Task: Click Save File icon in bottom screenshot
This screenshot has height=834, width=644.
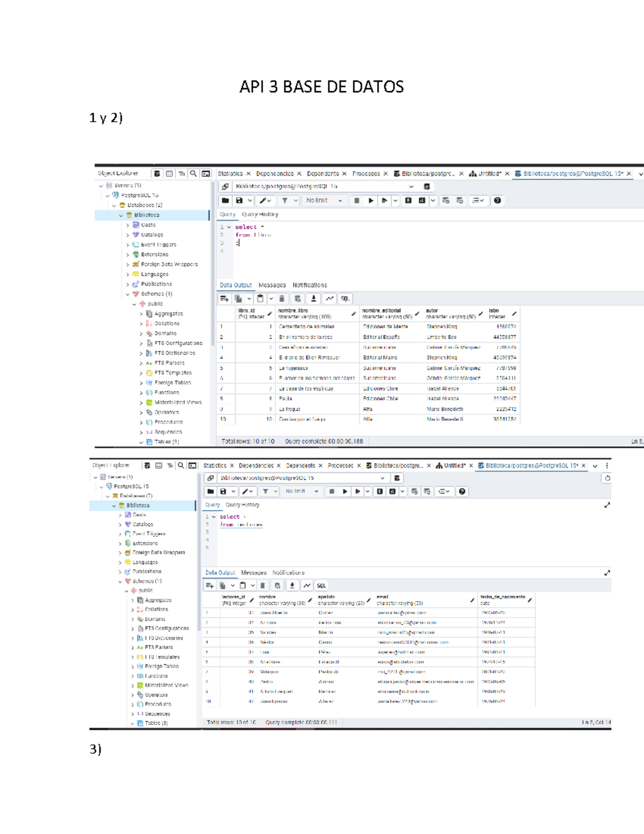Action: 223,491
